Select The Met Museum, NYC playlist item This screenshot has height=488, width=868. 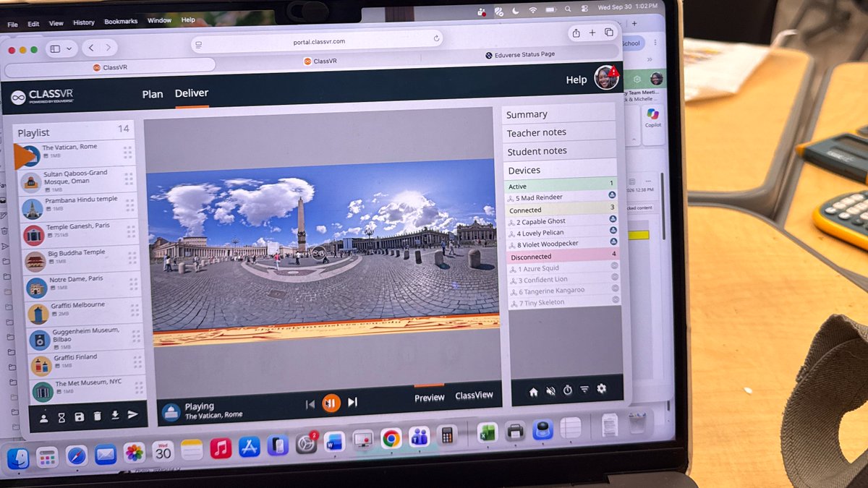(x=88, y=389)
